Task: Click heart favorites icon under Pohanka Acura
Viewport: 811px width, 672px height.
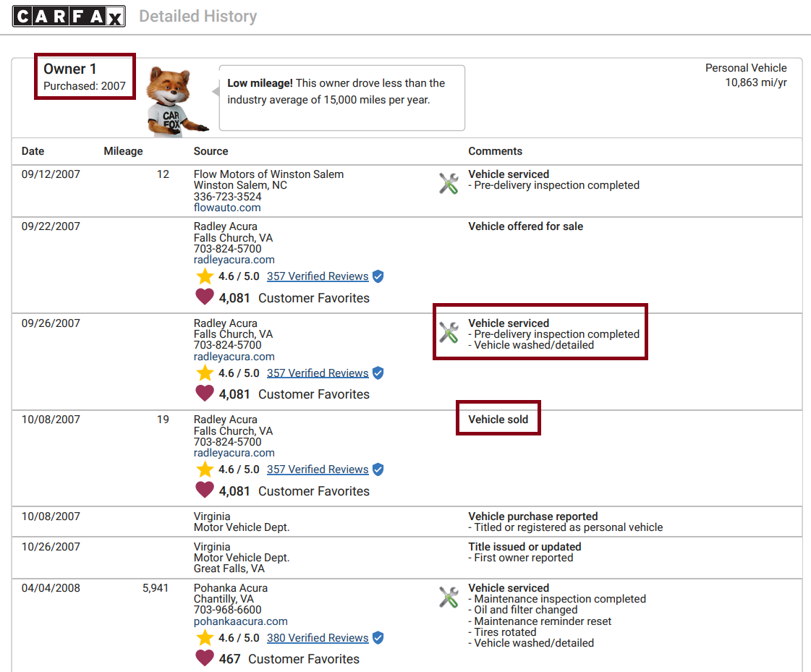Action: pyautogui.click(x=205, y=658)
